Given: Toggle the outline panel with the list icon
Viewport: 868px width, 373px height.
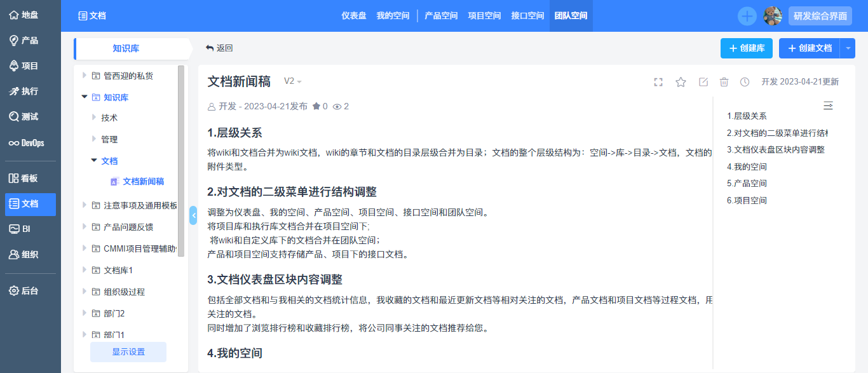Looking at the screenshot, I should 828,106.
